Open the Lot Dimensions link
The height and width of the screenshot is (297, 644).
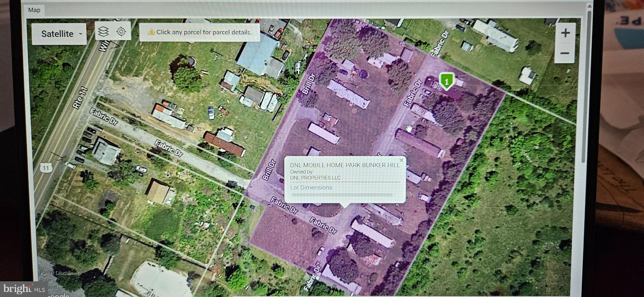click(311, 187)
